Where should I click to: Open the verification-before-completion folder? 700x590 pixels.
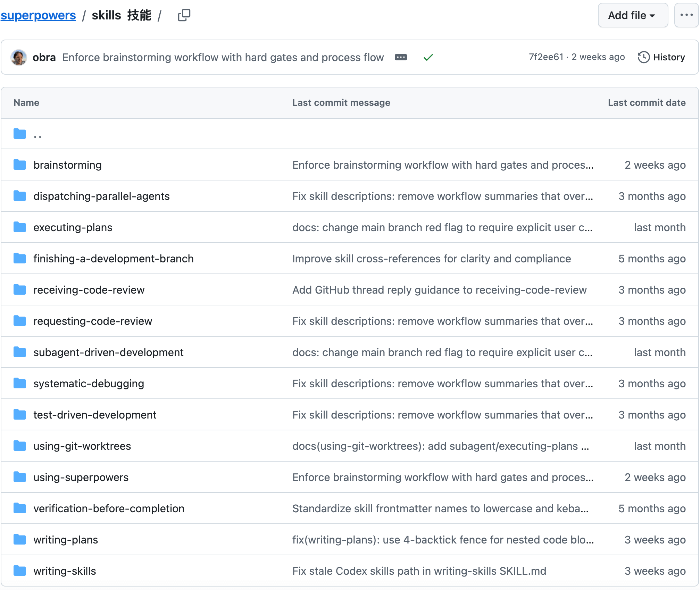pyautogui.click(x=109, y=508)
